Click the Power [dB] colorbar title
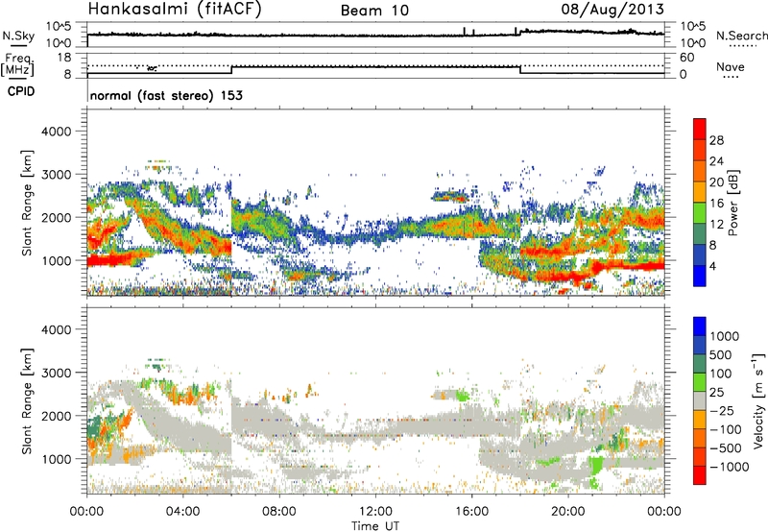 coord(732,203)
